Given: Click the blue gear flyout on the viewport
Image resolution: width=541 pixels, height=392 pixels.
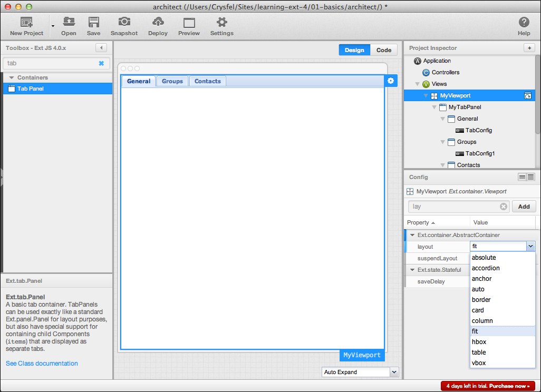Looking at the screenshot, I should pyautogui.click(x=391, y=81).
